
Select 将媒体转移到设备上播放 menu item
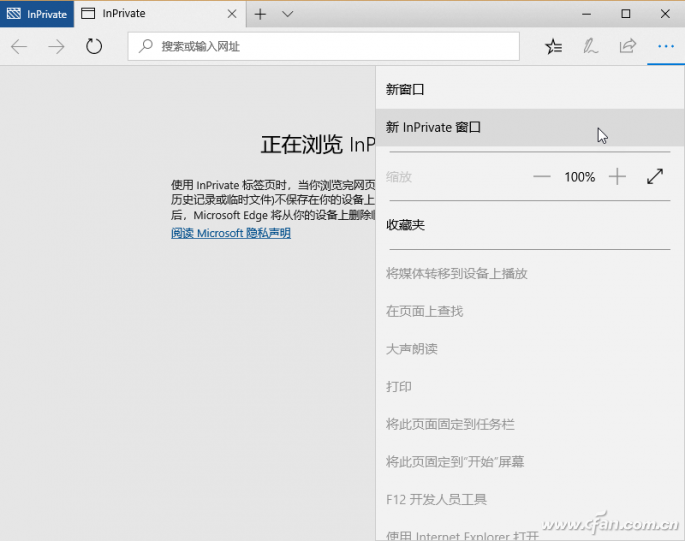click(530, 274)
